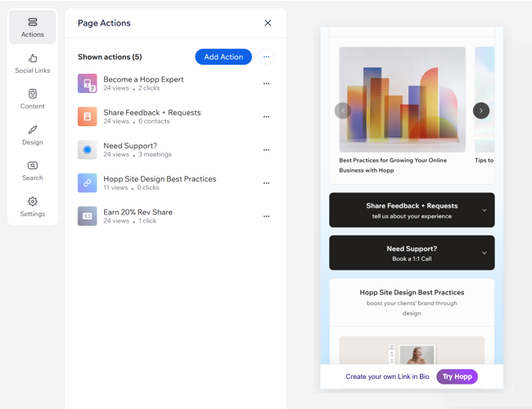The width and height of the screenshot is (532, 409).
Task: Select Earn 20% Rev Share action title
Action: (x=138, y=212)
